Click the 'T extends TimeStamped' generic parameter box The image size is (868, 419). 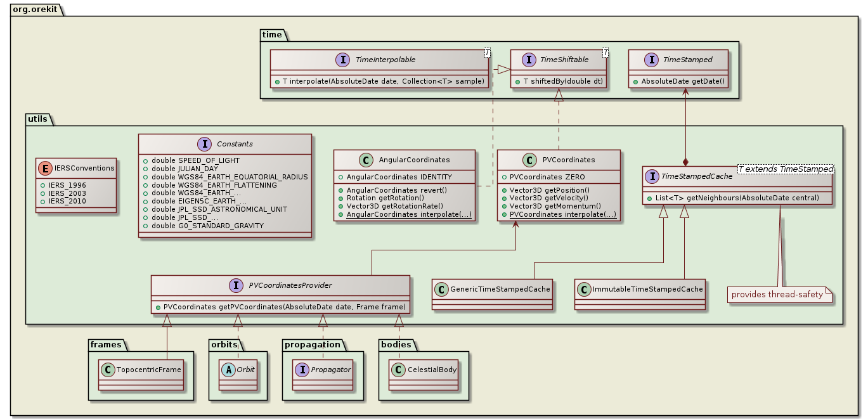[x=785, y=169]
